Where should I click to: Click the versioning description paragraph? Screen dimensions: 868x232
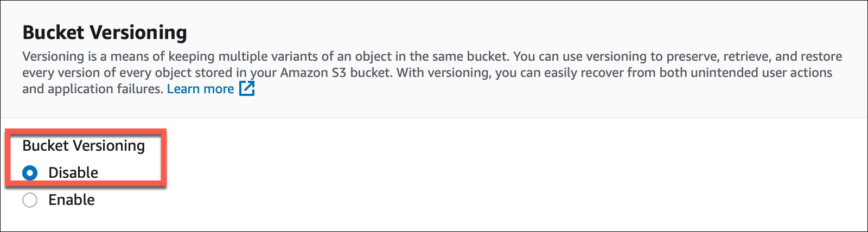(432, 73)
